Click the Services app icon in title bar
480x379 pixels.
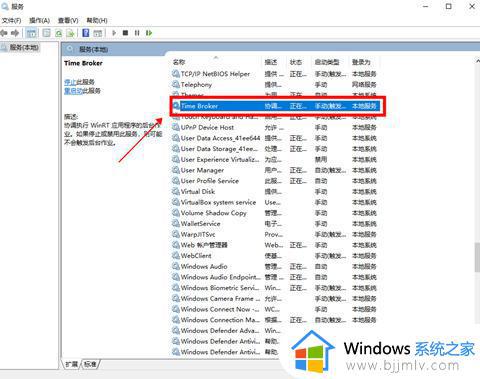[5, 6]
